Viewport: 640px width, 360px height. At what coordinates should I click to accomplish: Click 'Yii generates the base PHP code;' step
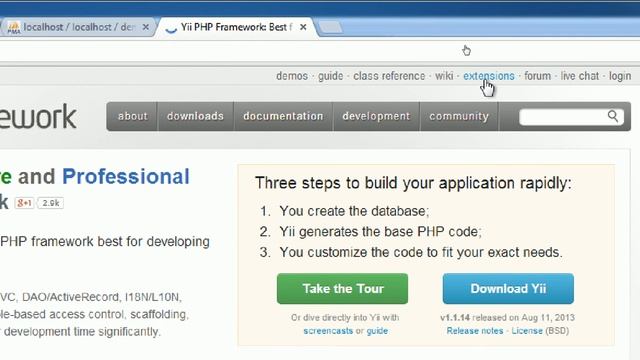(x=380, y=232)
